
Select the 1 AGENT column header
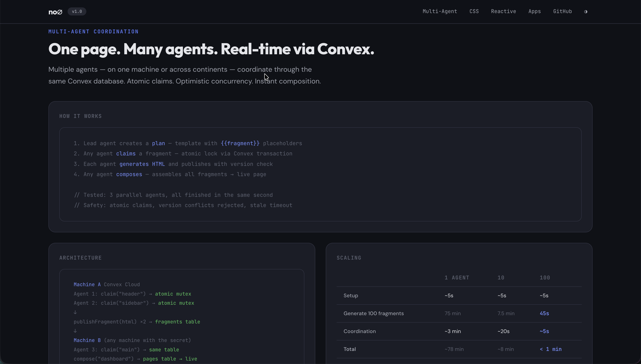click(457, 277)
